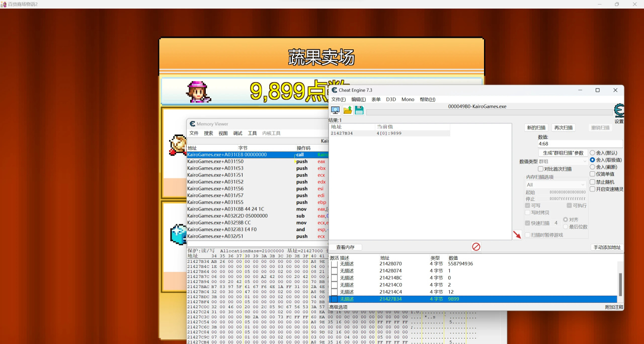Open Memory Viewer 调试 menu

pos(237,133)
